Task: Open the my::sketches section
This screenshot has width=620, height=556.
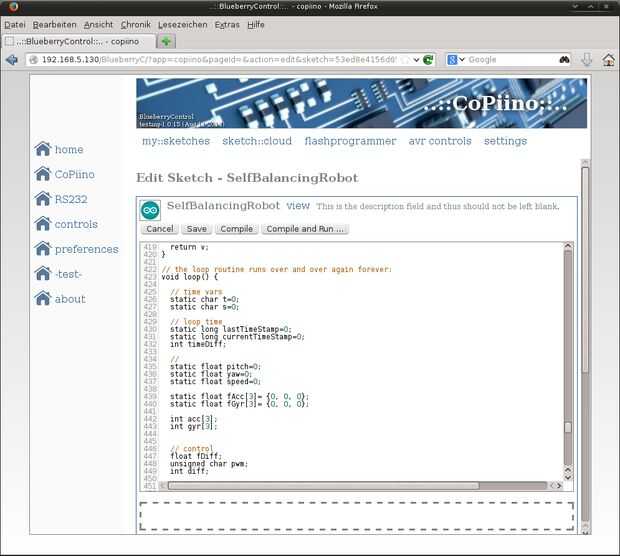Action: click(x=176, y=141)
